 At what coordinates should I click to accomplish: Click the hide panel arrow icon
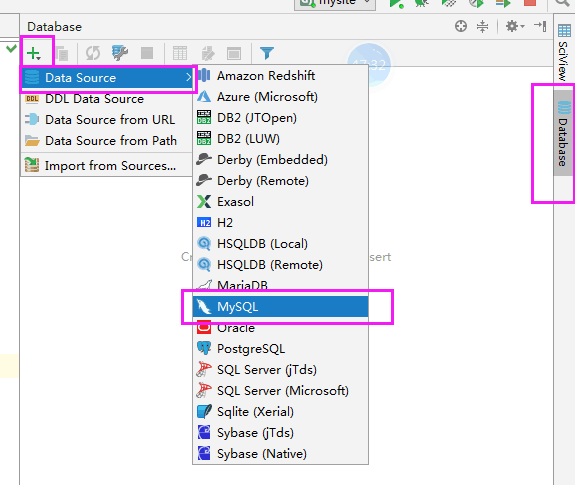click(x=540, y=26)
